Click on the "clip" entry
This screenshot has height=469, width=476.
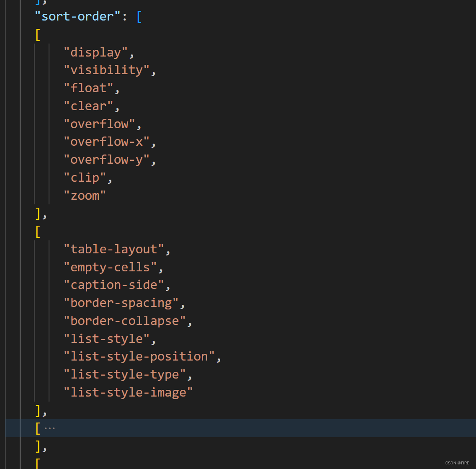[85, 178]
